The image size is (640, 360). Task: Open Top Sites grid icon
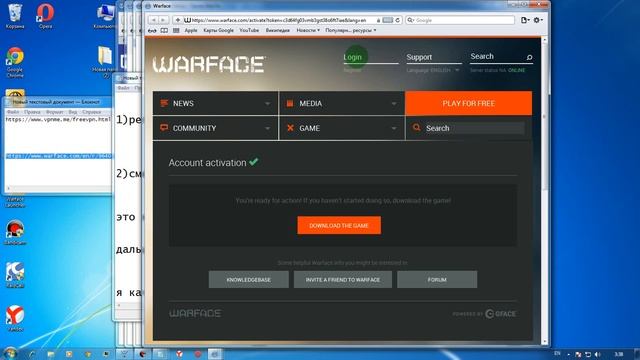point(176,31)
